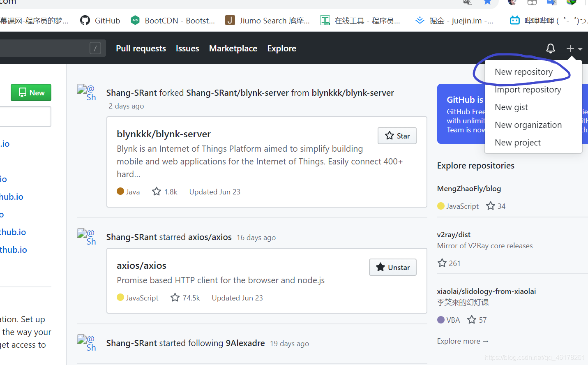Open axios/axios card title
Screen dimensions: 588x365
(141, 266)
